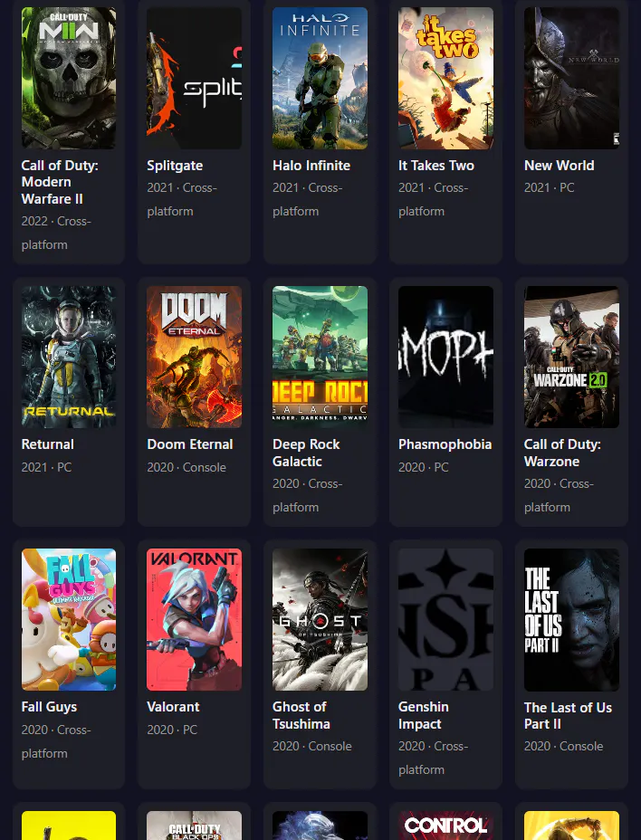
Task: Click the Deep Rock Galactic title
Action: (306, 453)
